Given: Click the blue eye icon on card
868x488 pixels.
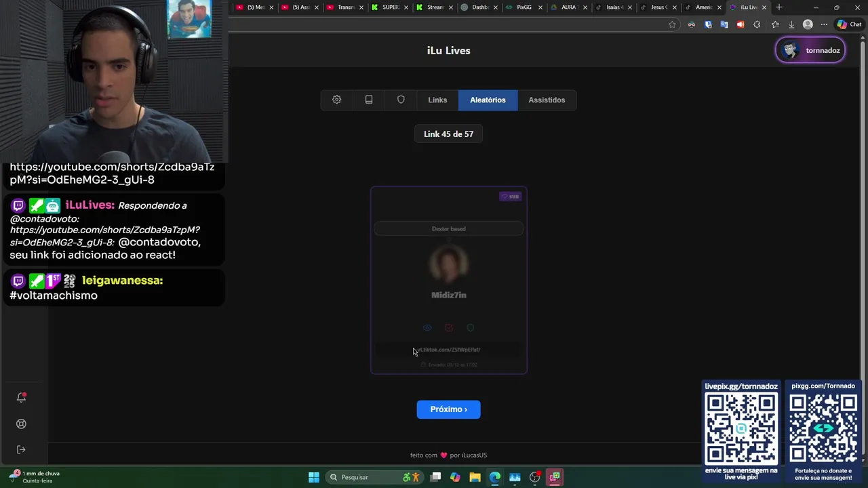Looking at the screenshot, I should [427, 328].
